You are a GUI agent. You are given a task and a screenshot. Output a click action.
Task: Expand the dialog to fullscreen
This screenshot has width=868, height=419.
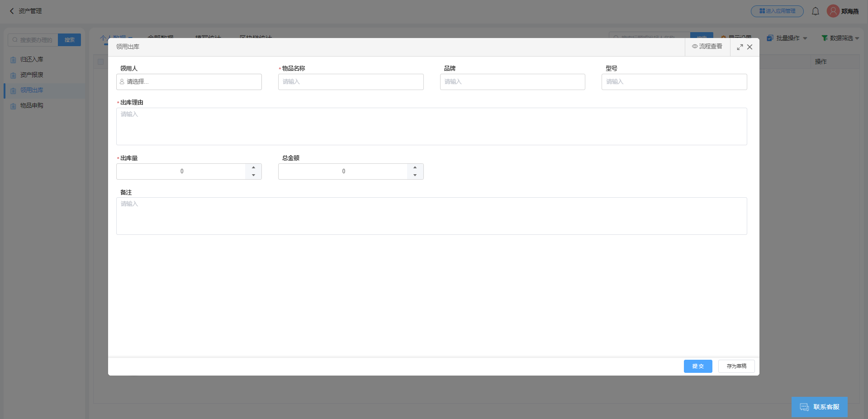coord(740,47)
